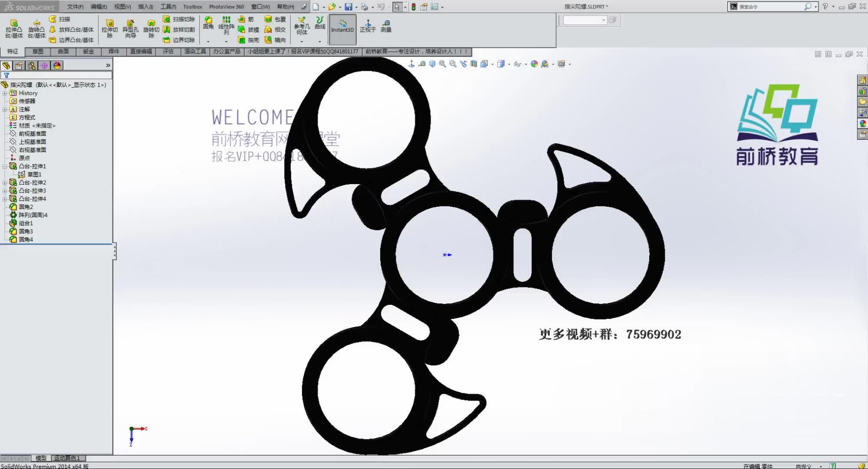Select the Draft (拔模) tool
Viewport: 868px width, 469px height.
tap(248, 30)
